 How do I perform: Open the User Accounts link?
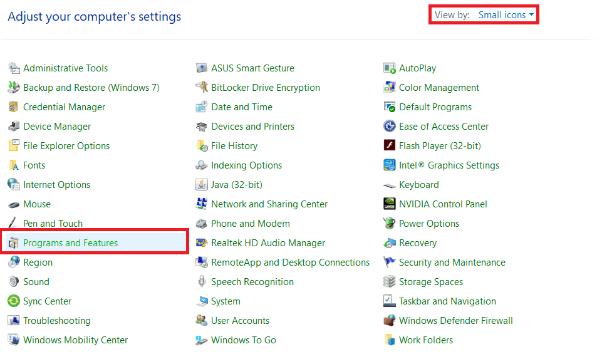click(240, 321)
